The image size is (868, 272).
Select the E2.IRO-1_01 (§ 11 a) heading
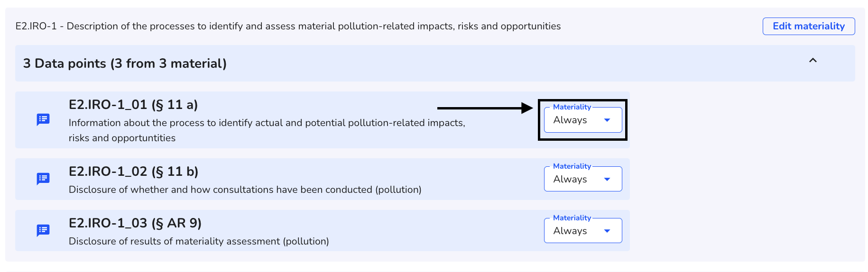133,104
